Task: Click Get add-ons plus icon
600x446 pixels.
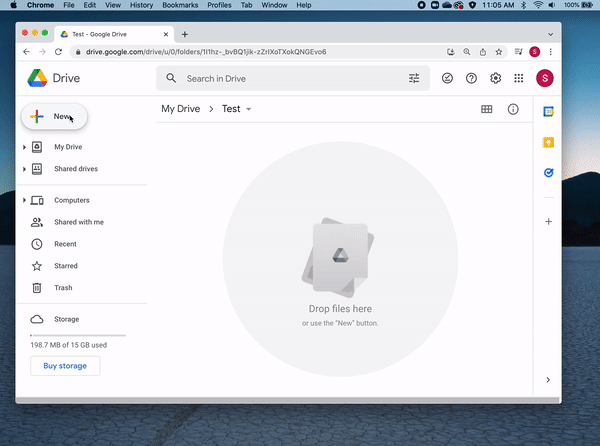Action: pyautogui.click(x=548, y=221)
